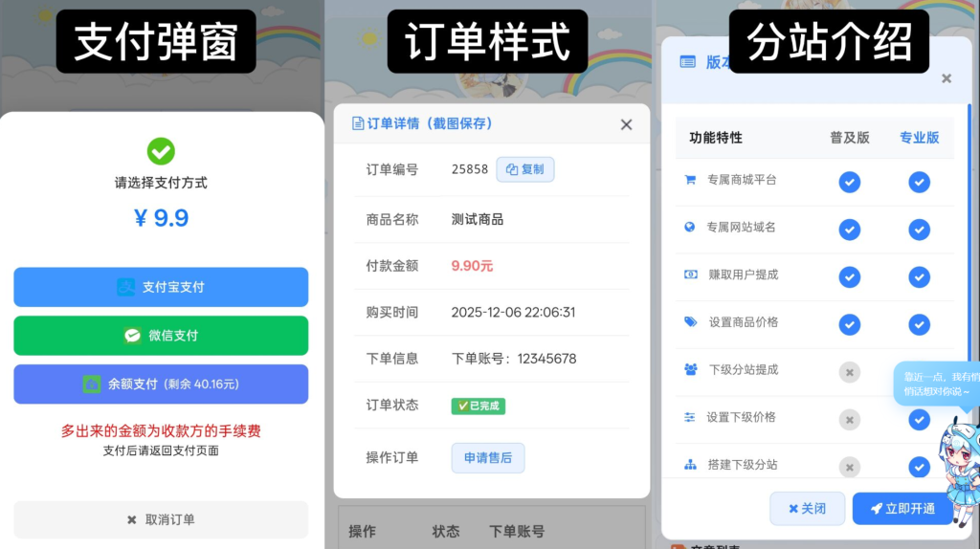Click 普及版 gray X for 下级分站提成
980x549 pixels.
(850, 372)
